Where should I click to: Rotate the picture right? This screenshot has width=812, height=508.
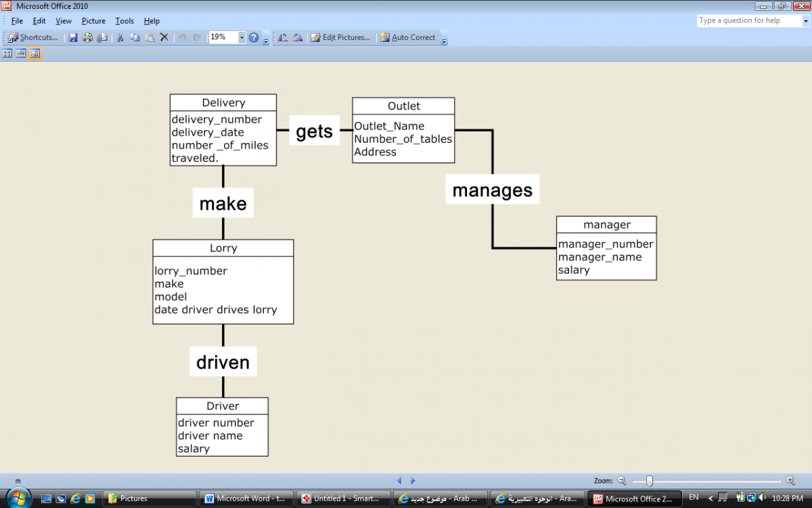298,38
